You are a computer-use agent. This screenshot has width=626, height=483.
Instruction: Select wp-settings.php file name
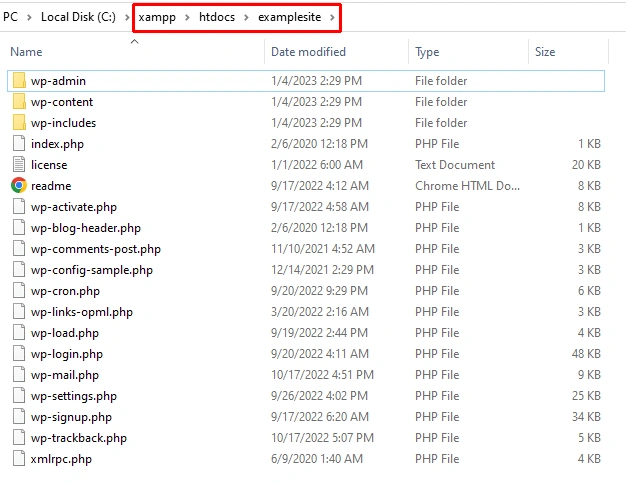74,396
